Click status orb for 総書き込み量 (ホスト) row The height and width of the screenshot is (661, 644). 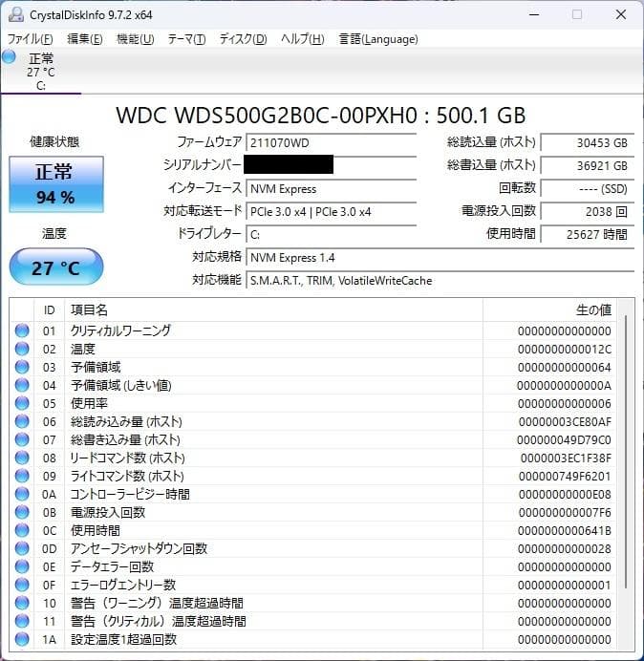click(x=22, y=439)
